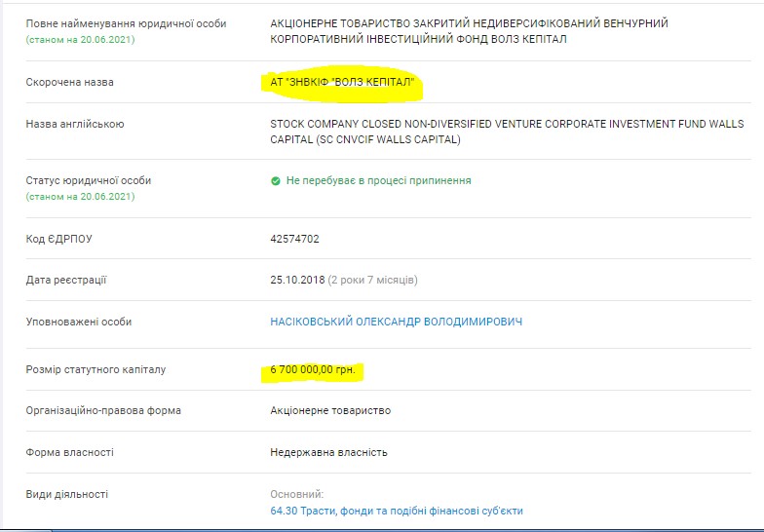This screenshot has width=764, height=532.
Task: Click the Розмір статутного капіталу label
Action: [x=95, y=370]
